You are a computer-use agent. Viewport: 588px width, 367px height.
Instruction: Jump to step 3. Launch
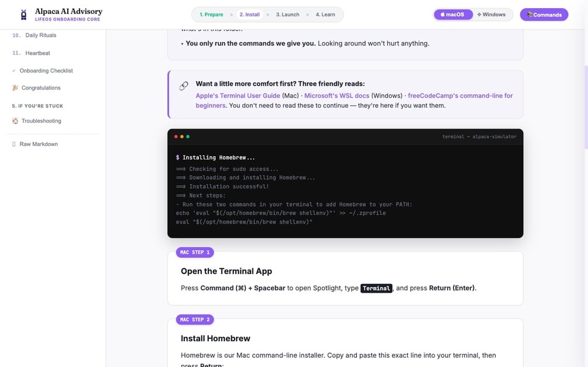(x=288, y=15)
